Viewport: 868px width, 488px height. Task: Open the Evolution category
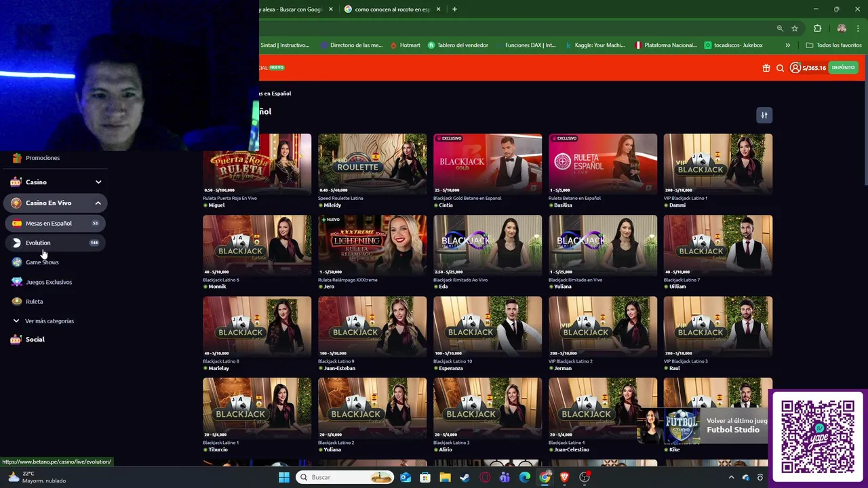click(55, 243)
